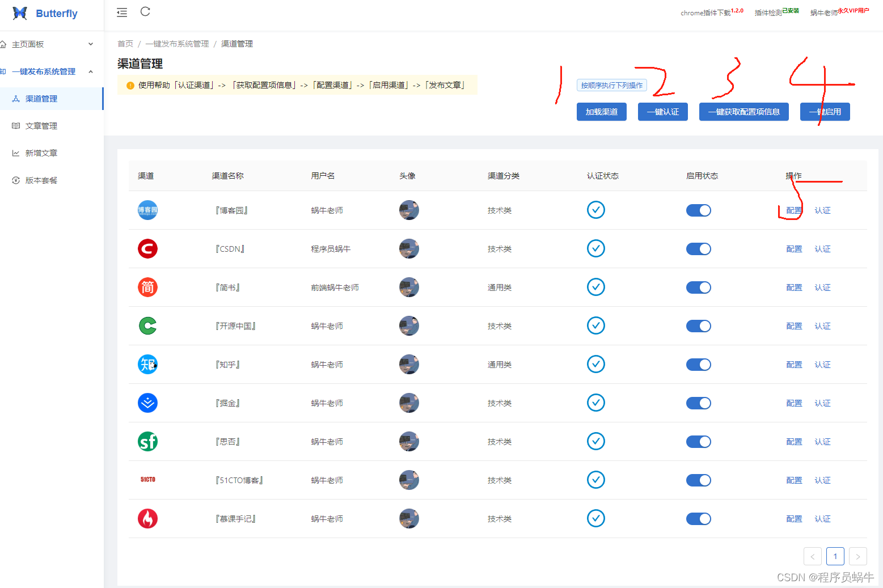Image resolution: width=883 pixels, height=588 pixels.
Task: Click 认证 for the 思否 row
Action: (x=822, y=442)
